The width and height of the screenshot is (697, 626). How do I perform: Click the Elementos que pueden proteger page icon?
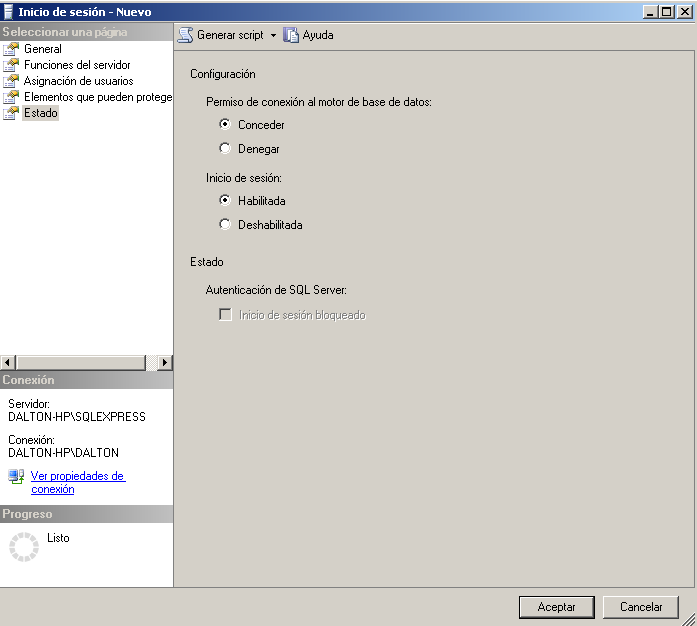click(11, 97)
